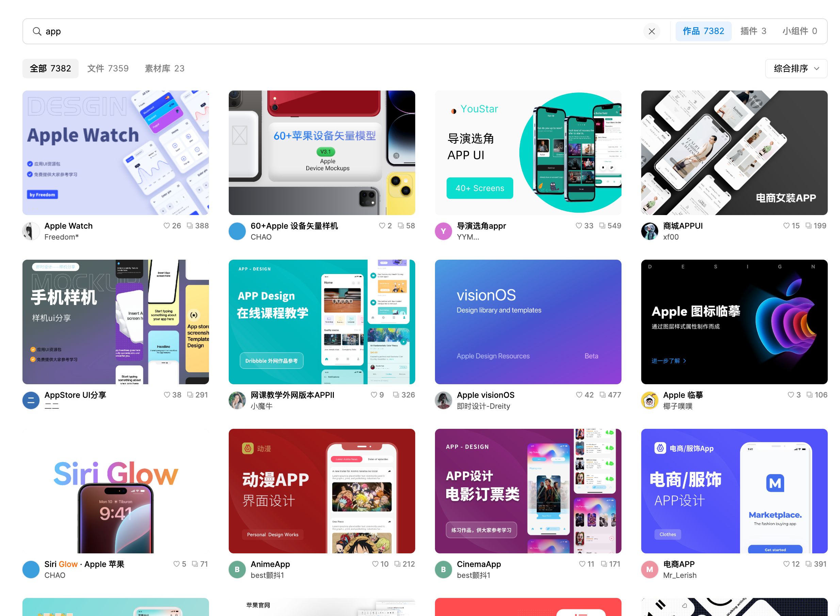
Task: Switch to the 插件 3 tab
Action: (753, 31)
